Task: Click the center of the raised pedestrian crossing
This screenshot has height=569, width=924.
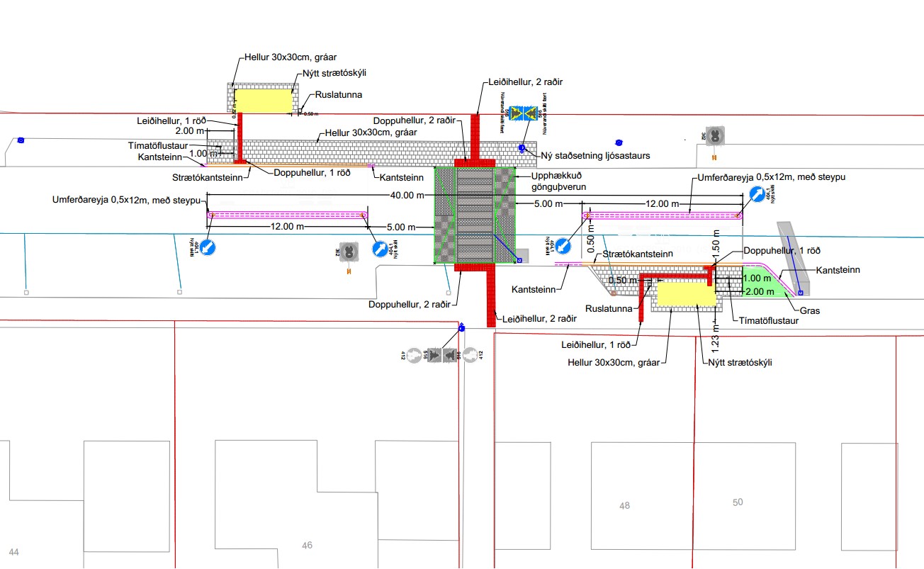Action: (475, 215)
